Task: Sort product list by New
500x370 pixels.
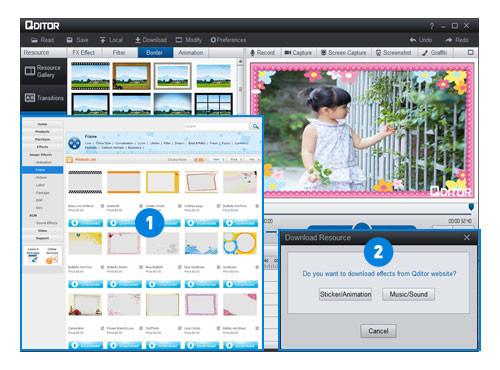Action: [219, 160]
